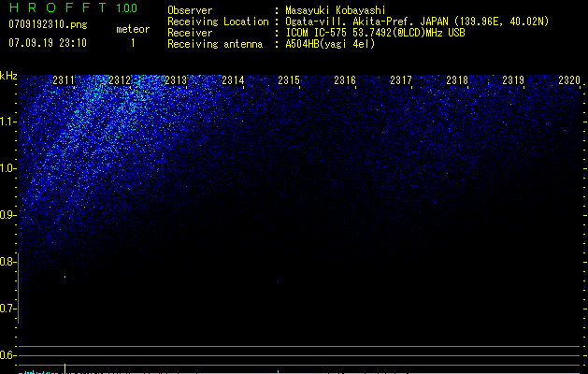
Task: Click the meteor count value 1
Action: [133, 43]
